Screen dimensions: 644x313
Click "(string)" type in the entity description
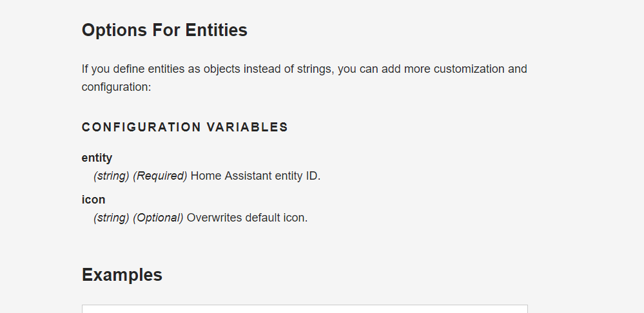pos(112,176)
